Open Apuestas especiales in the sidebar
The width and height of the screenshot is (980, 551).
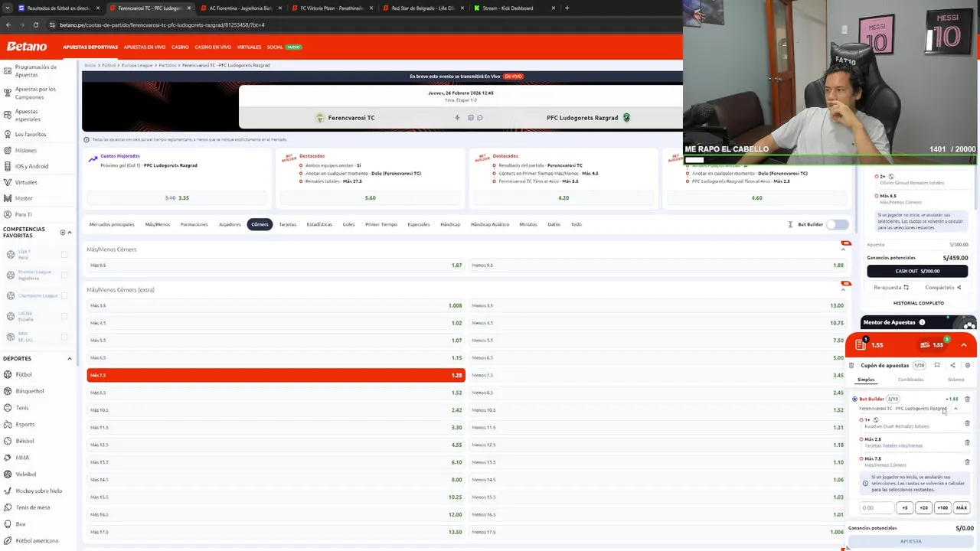point(28,115)
